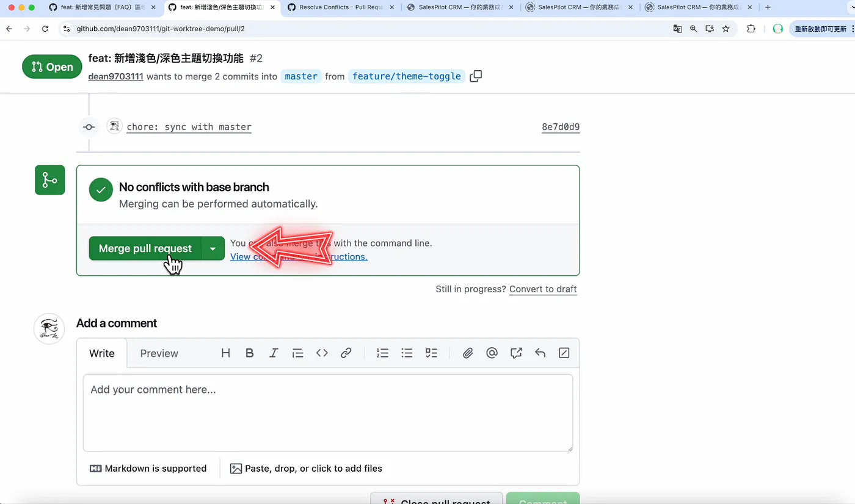
Task: Click the address bar URL
Action: point(161,29)
